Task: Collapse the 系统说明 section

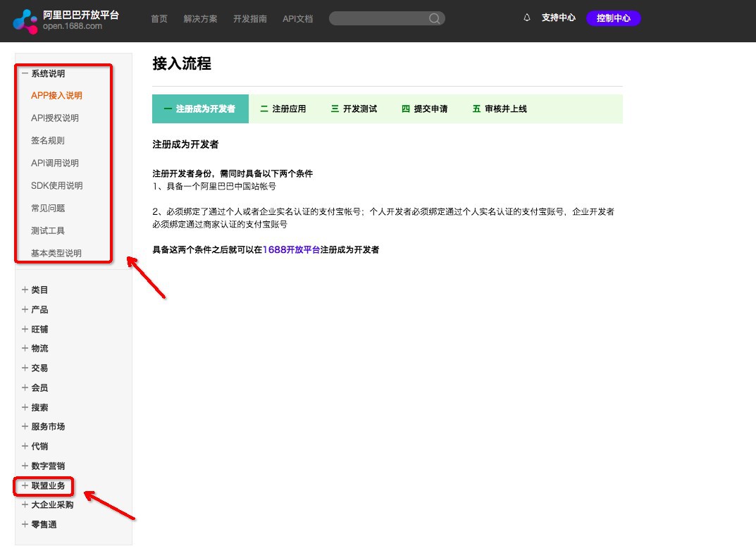Action: (44, 73)
